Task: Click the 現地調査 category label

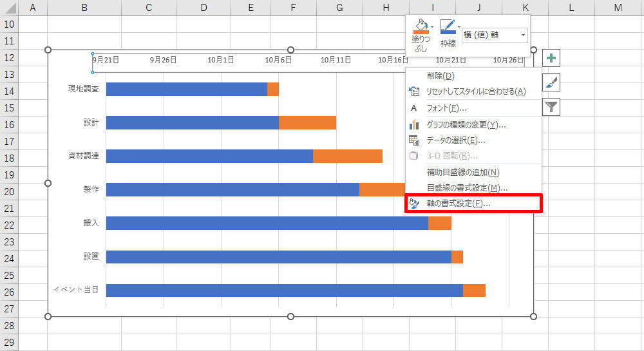Action: tap(83, 89)
